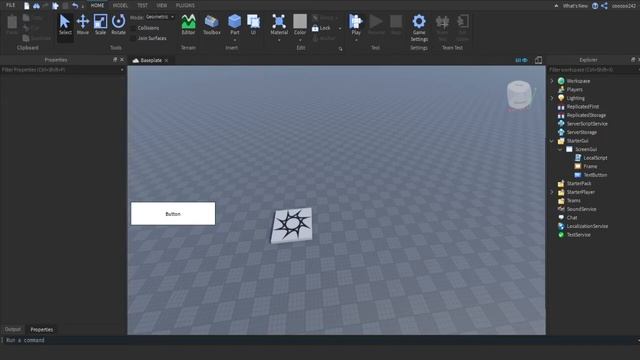Collapse the StarterGui node
Image resolution: width=640 pixels, height=360 pixels.
click(x=552, y=141)
